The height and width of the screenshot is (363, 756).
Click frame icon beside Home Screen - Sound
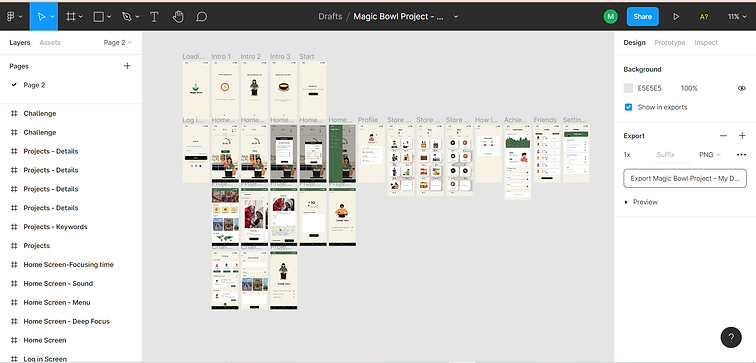pos(14,283)
